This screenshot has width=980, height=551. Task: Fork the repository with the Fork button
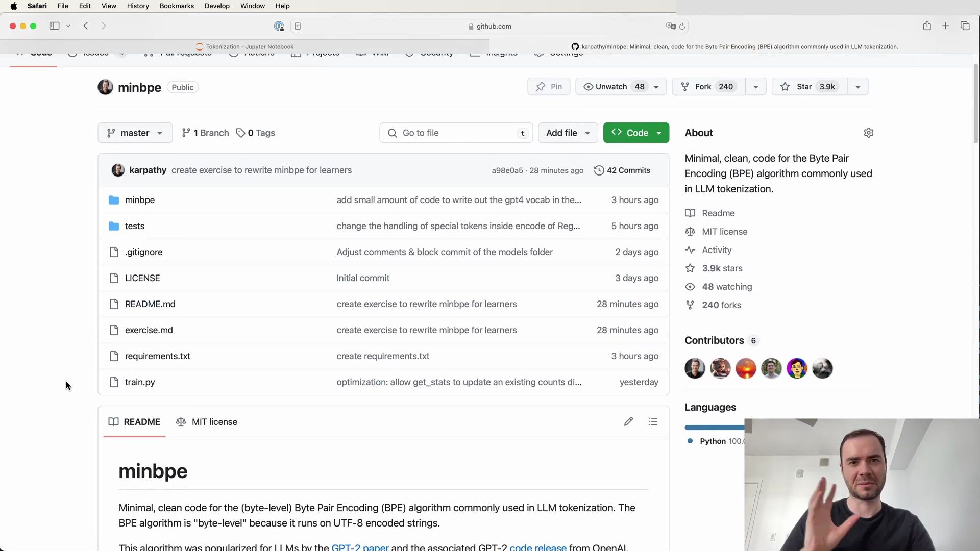click(x=709, y=87)
